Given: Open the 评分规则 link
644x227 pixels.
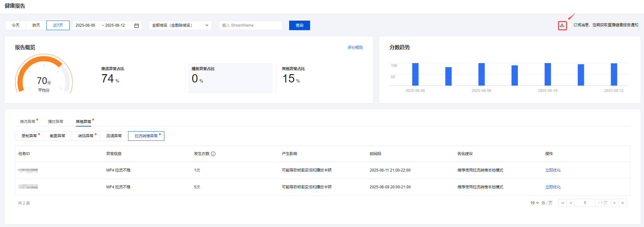Looking at the screenshot, I should pos(355,48).
